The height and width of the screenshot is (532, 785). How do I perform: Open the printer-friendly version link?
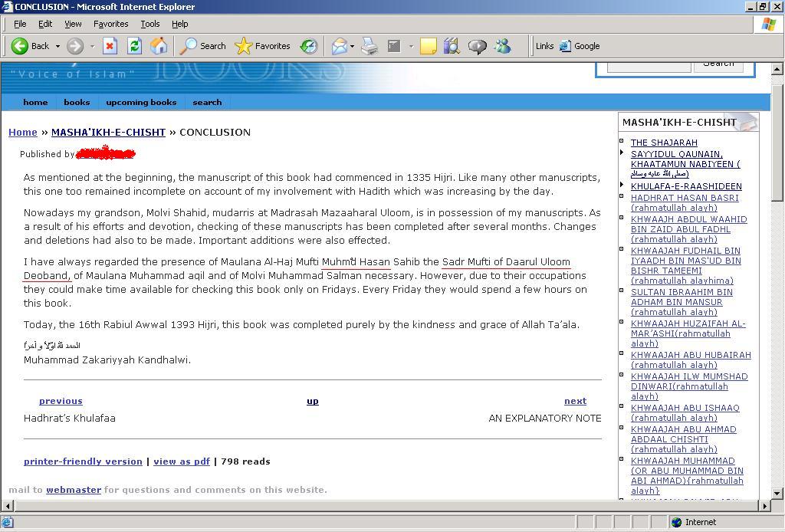coord(83,461)
